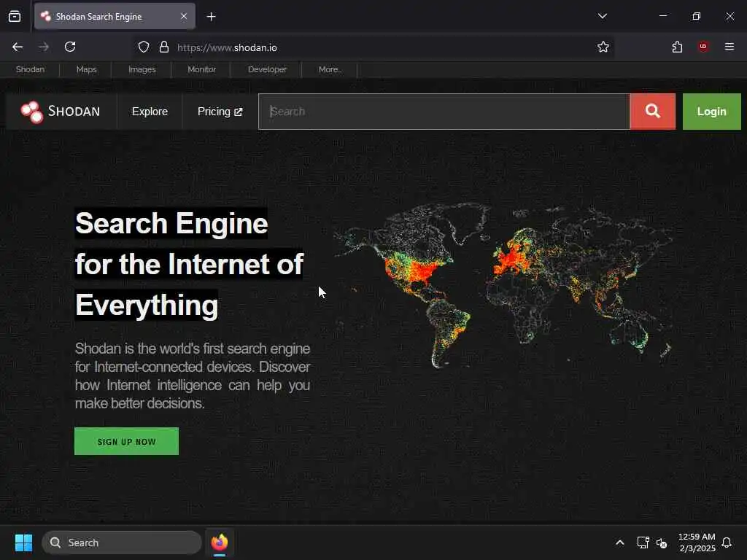The height and width of the screenshot is (560, 747).
Task: Open the Pricing external link
Action: (x=220, y=112)
